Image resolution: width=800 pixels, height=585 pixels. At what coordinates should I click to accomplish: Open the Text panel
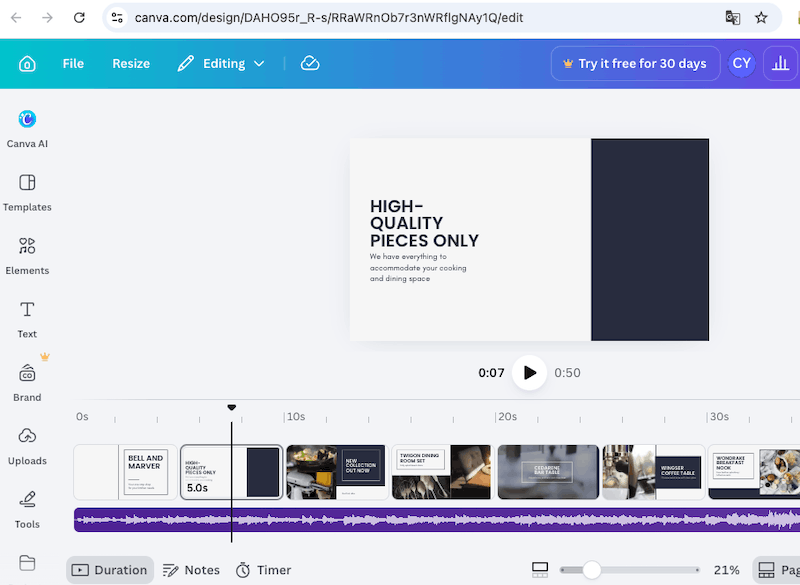[27, 319]
